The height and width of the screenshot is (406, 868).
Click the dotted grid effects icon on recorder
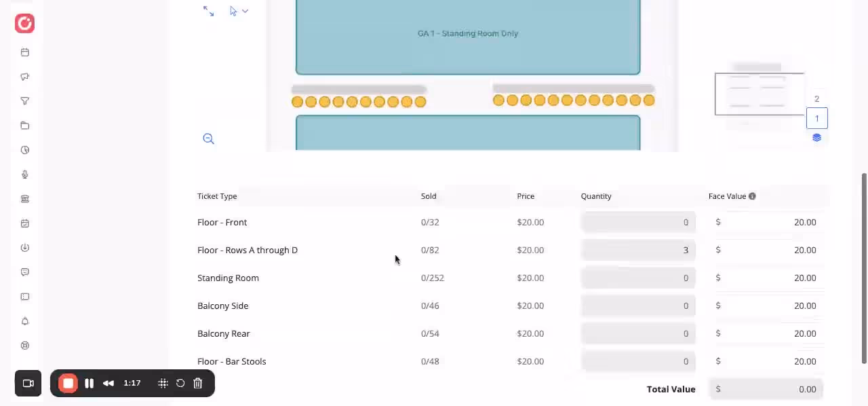(x=163, y=384)
